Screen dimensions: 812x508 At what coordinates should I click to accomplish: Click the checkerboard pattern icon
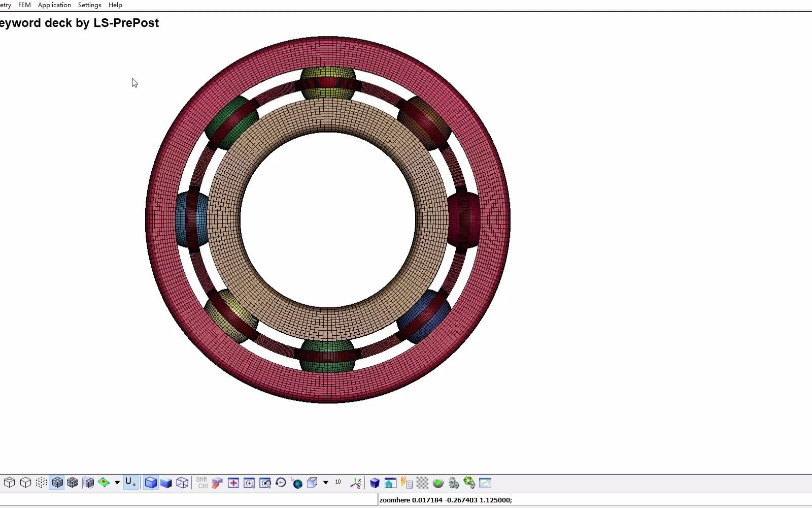click(422, 483)
